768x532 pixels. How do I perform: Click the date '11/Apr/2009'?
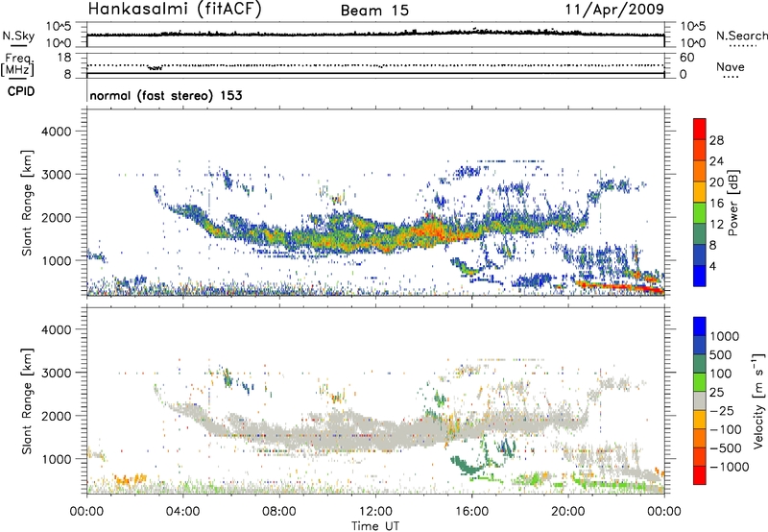coord(614,10)
